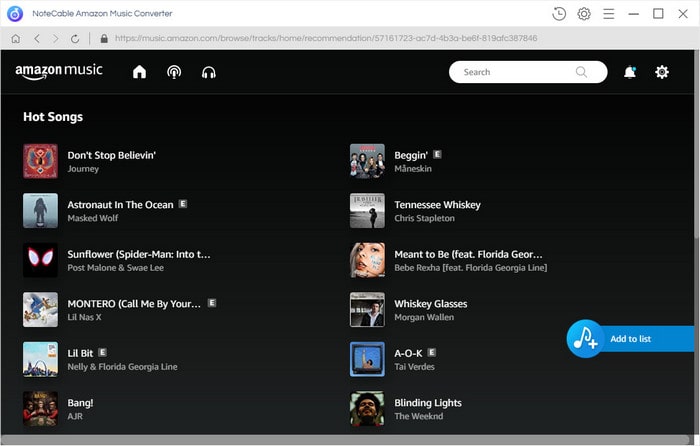Open artist Tai Verdes

(x=414, y=367)
